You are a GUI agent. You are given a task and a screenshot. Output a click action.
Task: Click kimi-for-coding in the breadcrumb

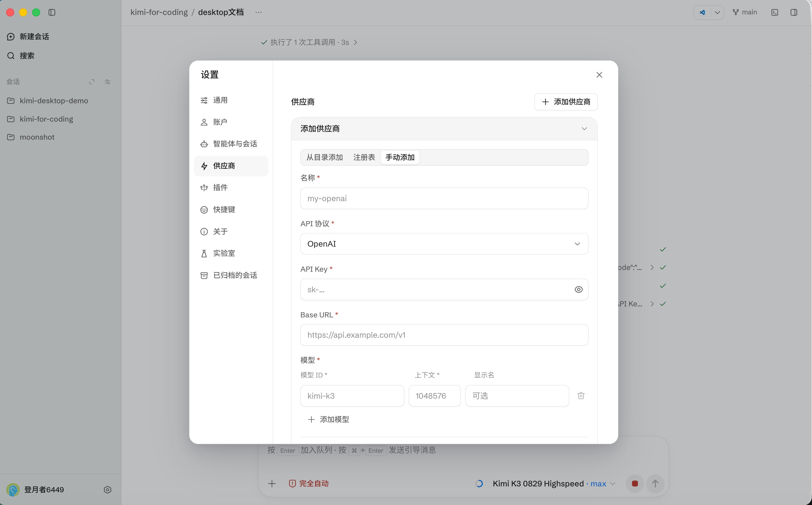click(x=159, y=12)
